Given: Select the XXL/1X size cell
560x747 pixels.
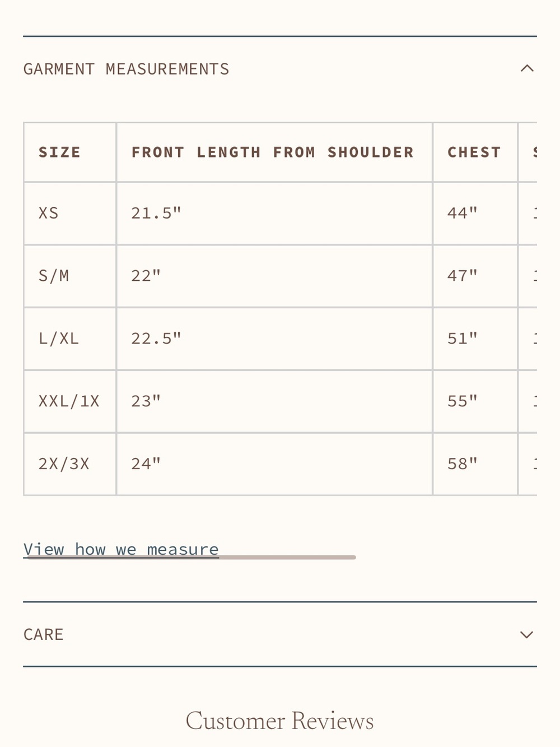Looking at the screenshot, I should pos(70,401).
